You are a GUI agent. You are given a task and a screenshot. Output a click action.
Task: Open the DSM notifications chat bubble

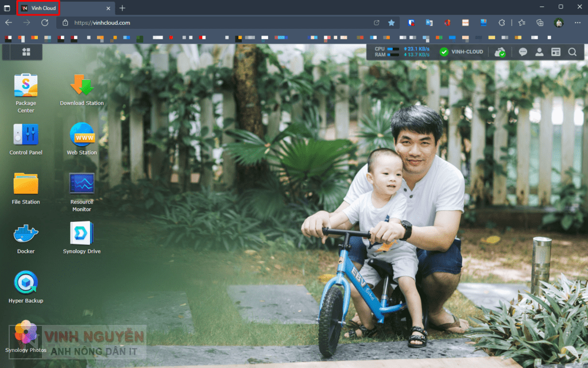point(523,52)
